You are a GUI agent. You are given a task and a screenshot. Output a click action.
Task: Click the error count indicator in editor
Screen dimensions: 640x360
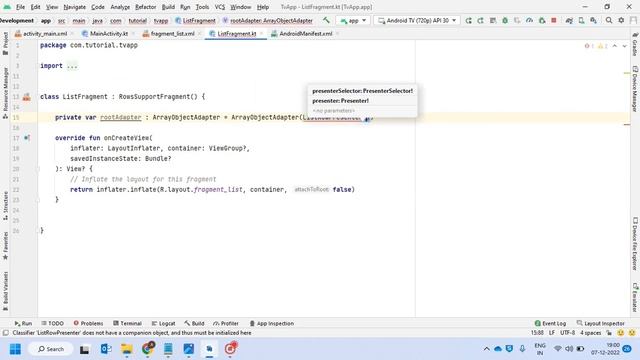click(x=589, y=46)
